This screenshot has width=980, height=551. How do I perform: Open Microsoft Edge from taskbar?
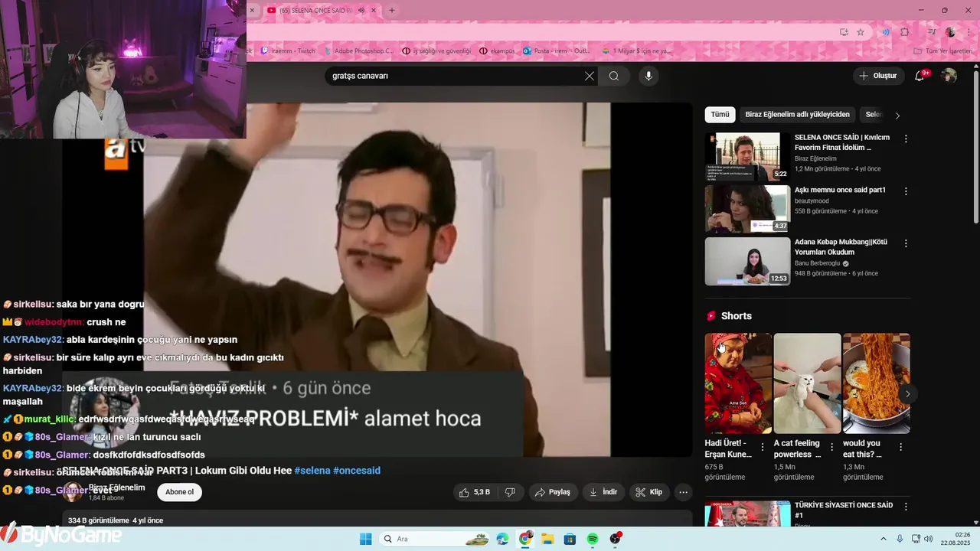[502, 539]
